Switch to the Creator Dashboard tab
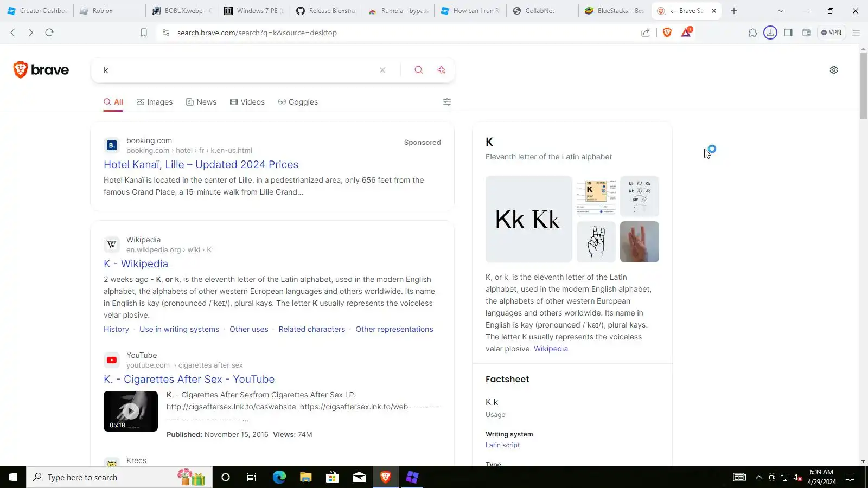This screenshot has height=488, width=868. click(x=36, y=11)
